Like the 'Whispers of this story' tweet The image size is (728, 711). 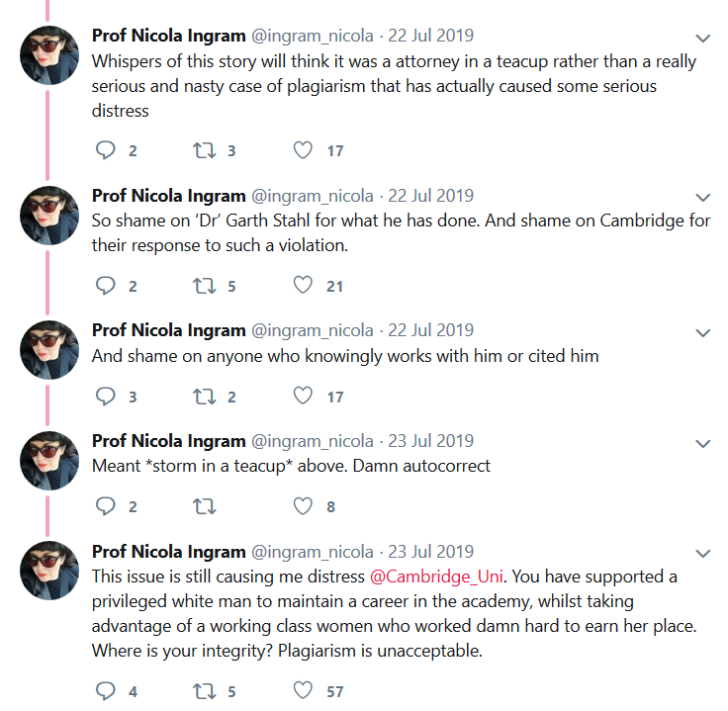[x=304, y=150]
